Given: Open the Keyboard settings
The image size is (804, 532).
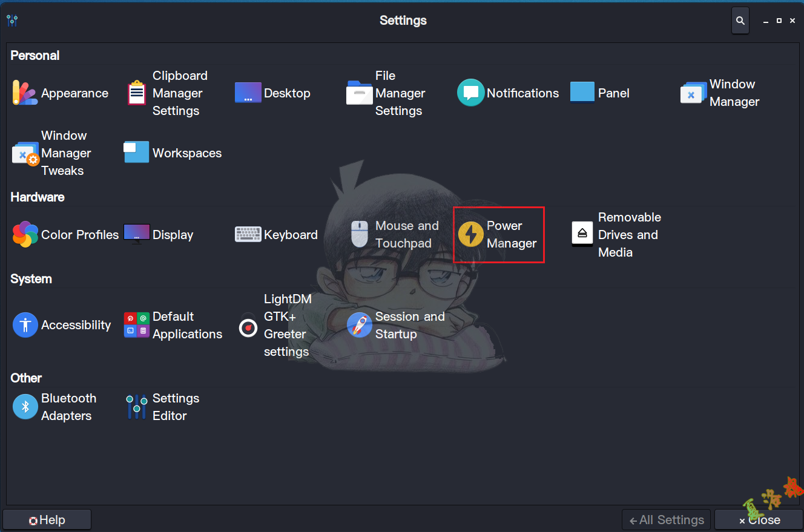Looking at the screenshot, I should point(277,235).
